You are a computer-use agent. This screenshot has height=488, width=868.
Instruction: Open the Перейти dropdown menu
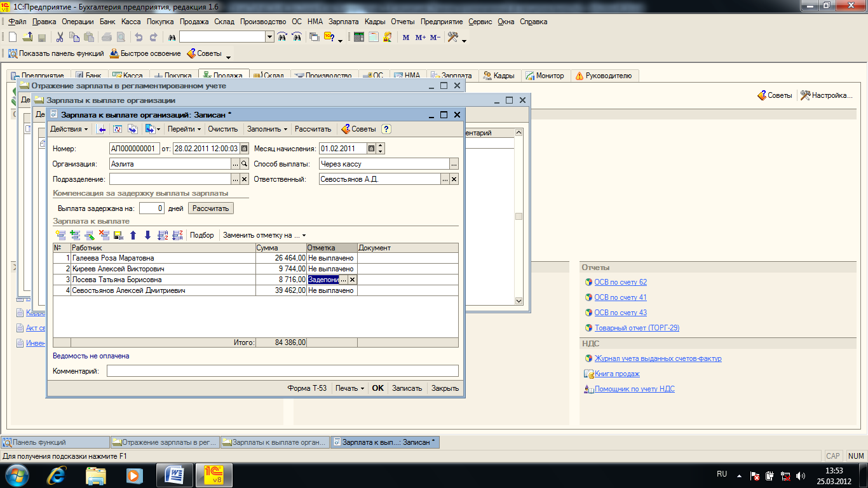pyautogui.click(x=184, y=129)
